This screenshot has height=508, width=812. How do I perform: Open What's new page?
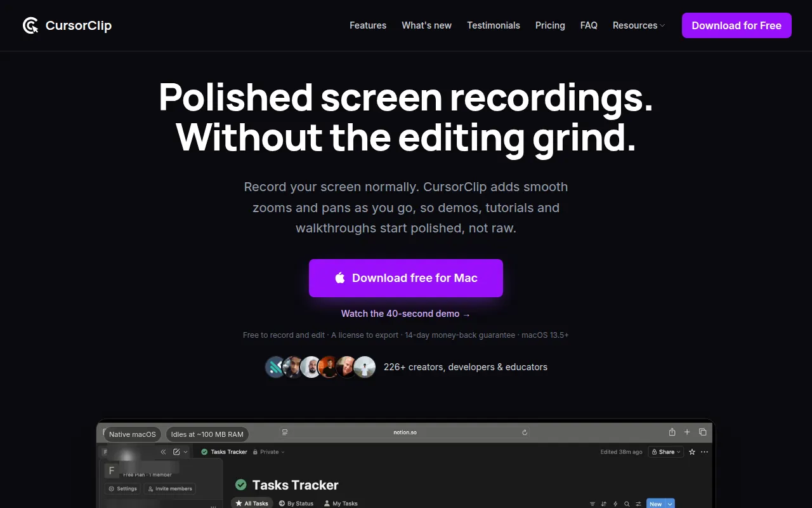[426, 25]
